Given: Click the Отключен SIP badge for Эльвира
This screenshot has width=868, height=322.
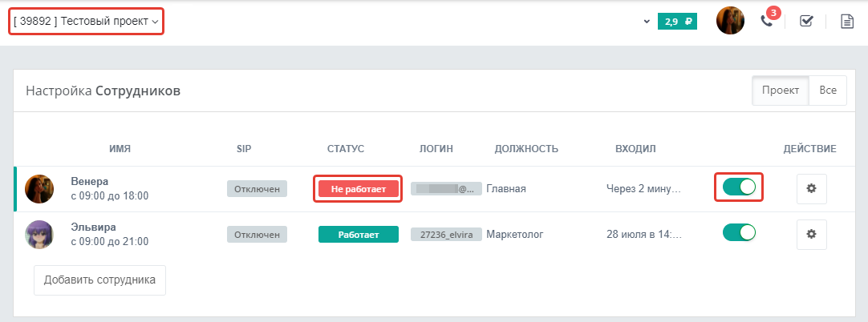Looking at the screenshot, I should pyautogui.click(x=257, y=234).
